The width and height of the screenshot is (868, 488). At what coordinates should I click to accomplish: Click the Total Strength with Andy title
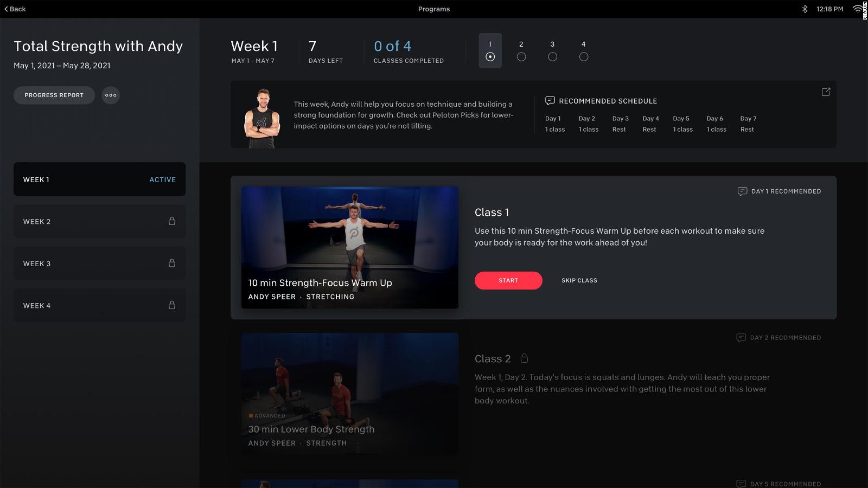(x=98, y=46)
